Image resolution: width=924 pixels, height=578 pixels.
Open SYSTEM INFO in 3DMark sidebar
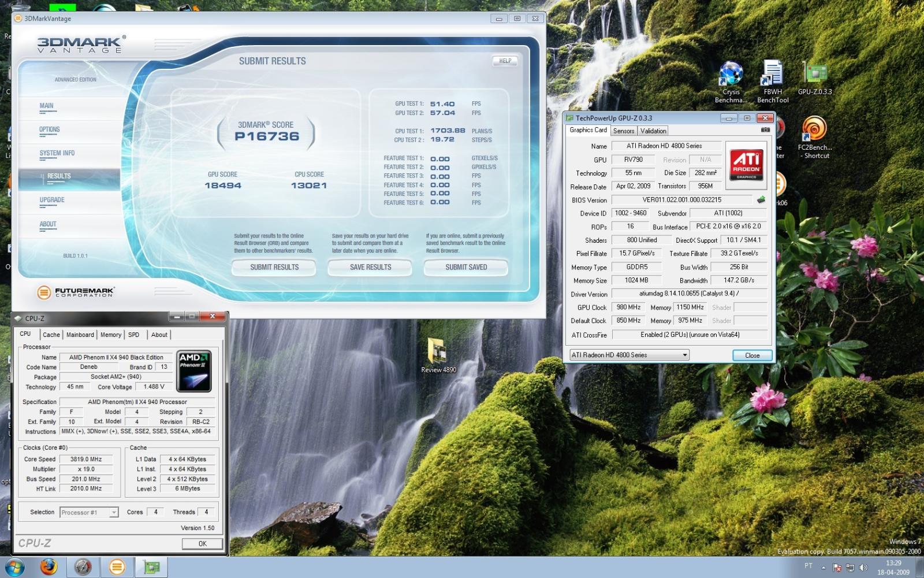tap(57, 154)
